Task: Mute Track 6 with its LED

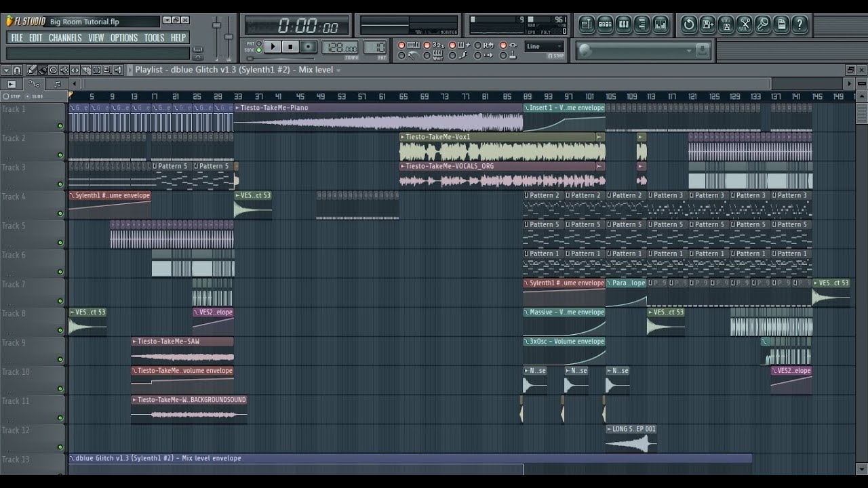Action: 60,271
